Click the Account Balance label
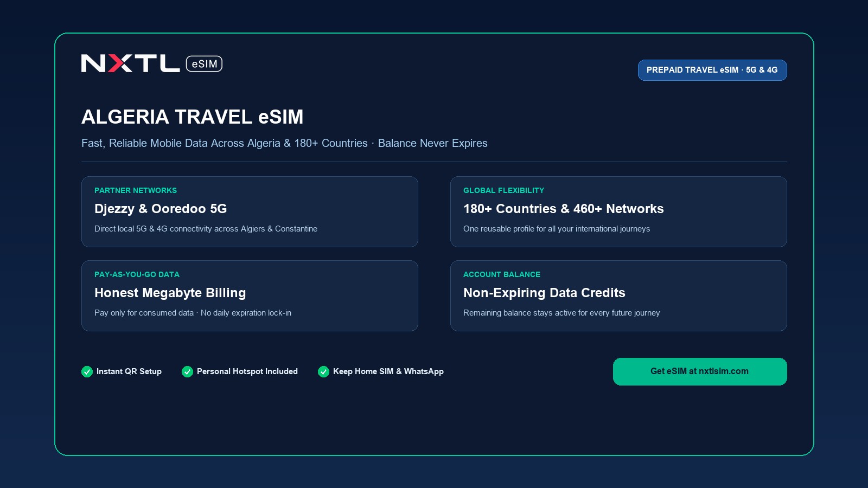Viewport: 868px width, 488px height. click(x=502, y=274)
